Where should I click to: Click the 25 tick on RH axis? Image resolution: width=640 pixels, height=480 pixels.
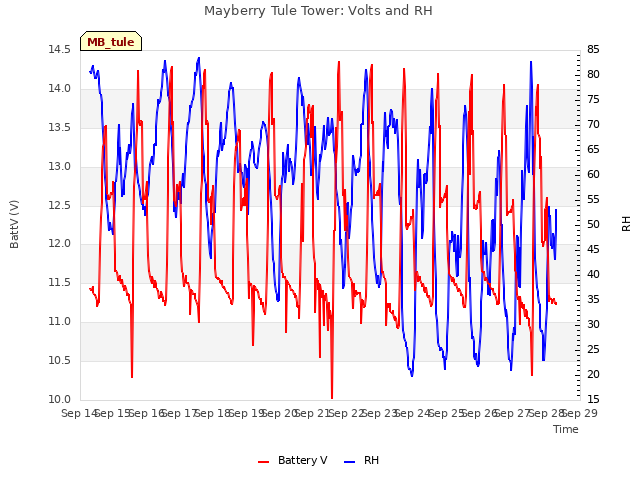[x=593, y=349]
